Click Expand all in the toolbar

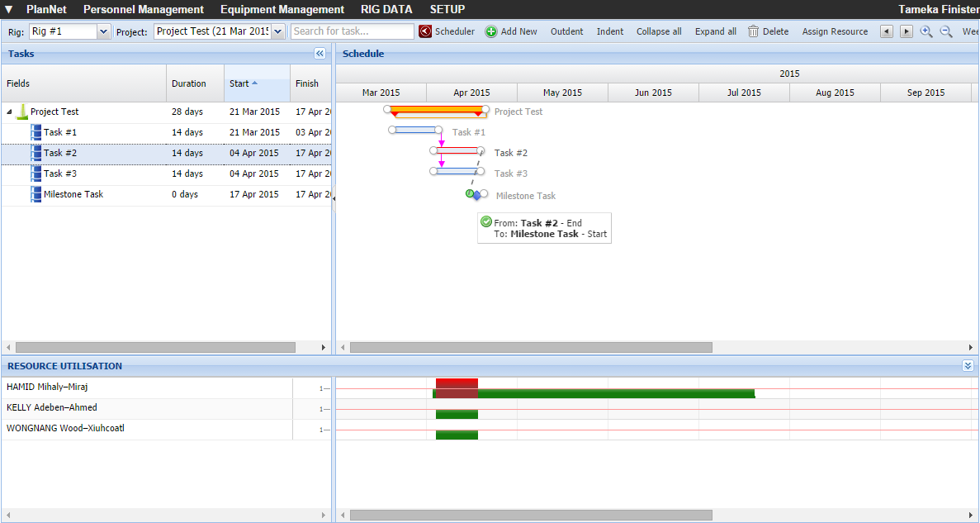[715, 31]
